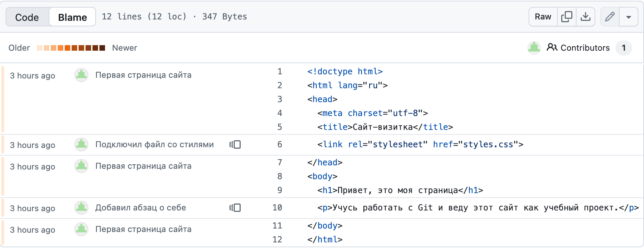The image size is (644, 249).
Task: View blame prior to 'Добавил абзац о себе'
Action: (235, 208)
